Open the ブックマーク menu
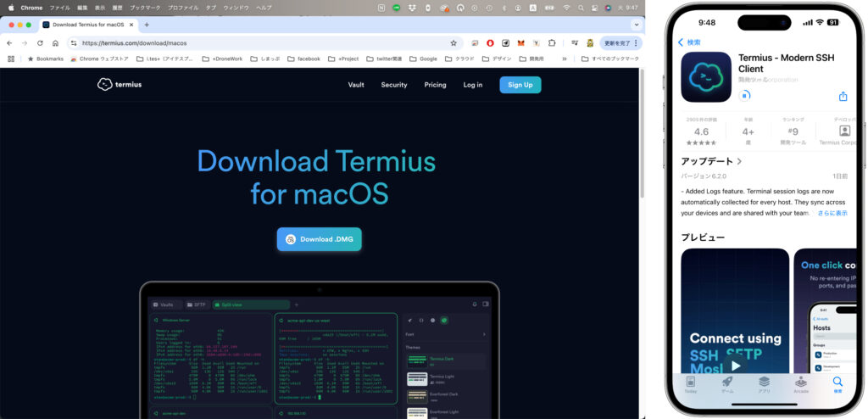Image resolution: width=868 pixels, height=419 pixels. [145, 8]
